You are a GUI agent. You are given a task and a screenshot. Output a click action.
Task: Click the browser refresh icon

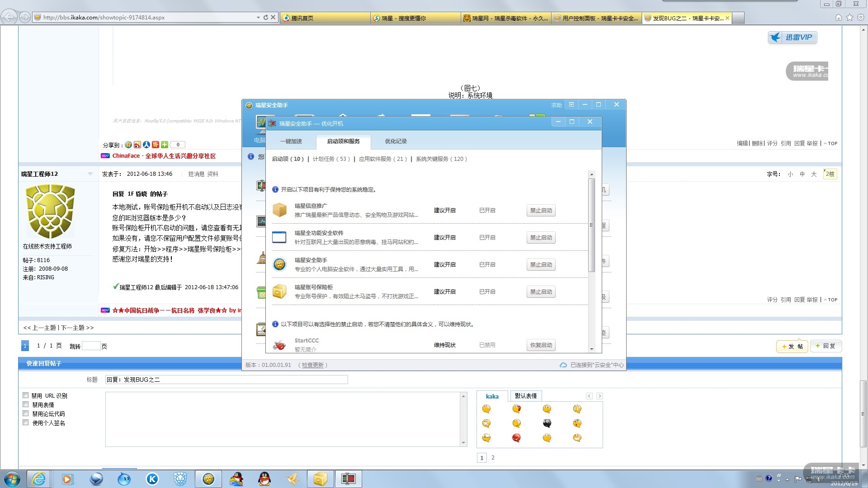coord(265,18)
